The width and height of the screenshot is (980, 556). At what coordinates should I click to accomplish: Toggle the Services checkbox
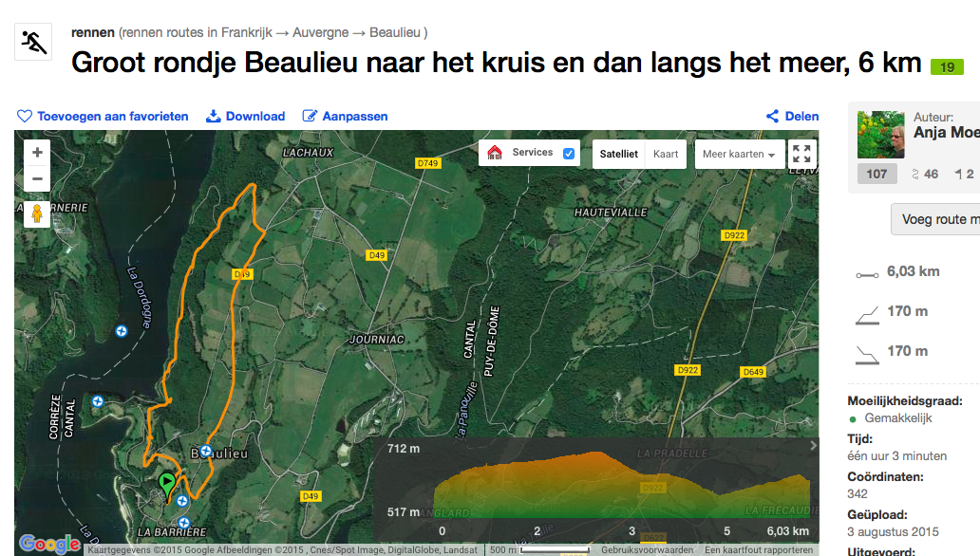coord(569,154)
